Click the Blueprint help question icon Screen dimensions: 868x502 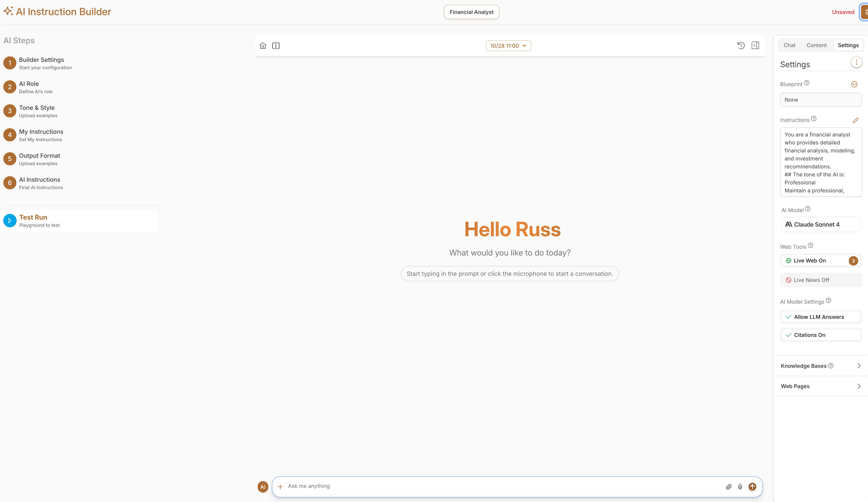click(x=807, y=83)
